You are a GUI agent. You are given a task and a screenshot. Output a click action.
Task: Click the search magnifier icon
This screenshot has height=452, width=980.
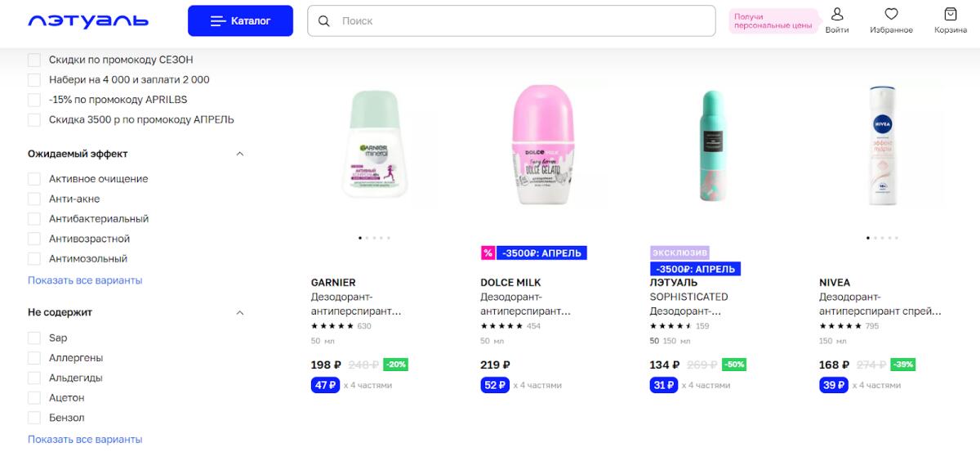click(x=324, y=21)
